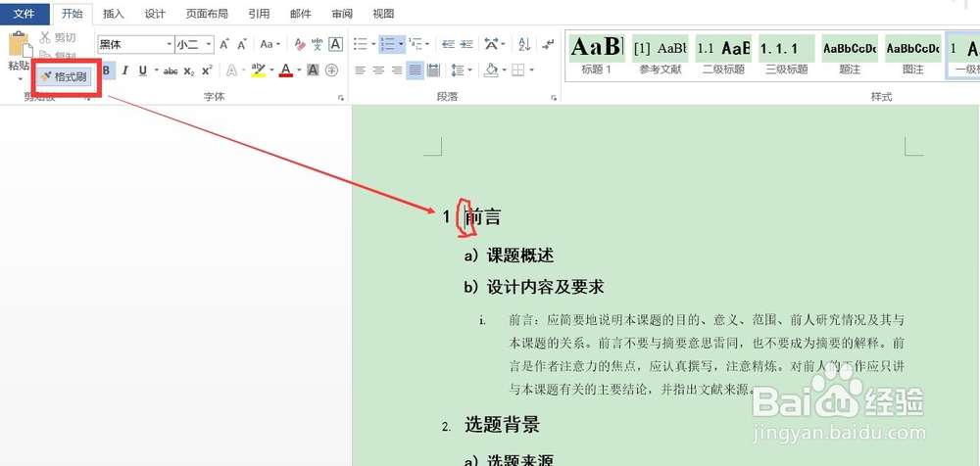This screenshot has height=466, width=980.
Task: Click the subscript X₂ icon
Action: coord(189,70)
